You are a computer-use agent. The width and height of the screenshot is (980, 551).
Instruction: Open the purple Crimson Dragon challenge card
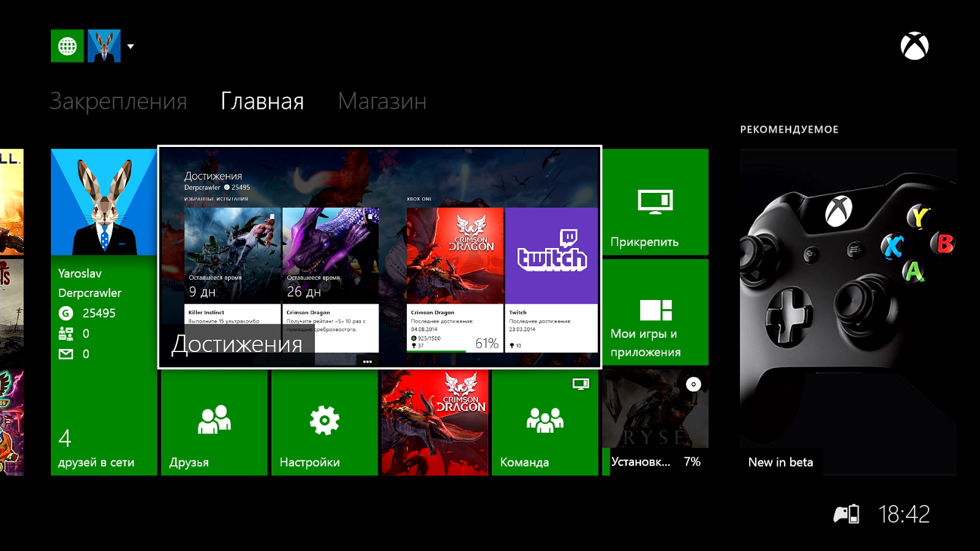point(331,280)
